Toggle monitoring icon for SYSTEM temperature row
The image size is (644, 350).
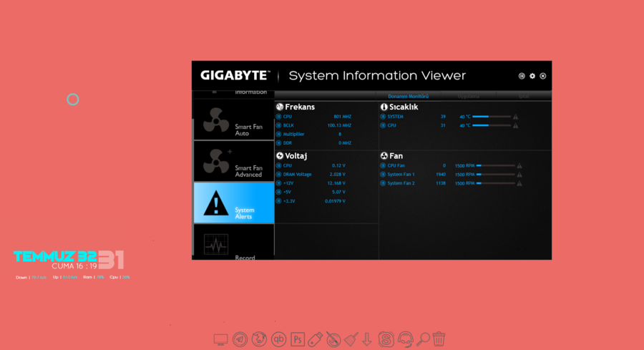tap(383, 117)
